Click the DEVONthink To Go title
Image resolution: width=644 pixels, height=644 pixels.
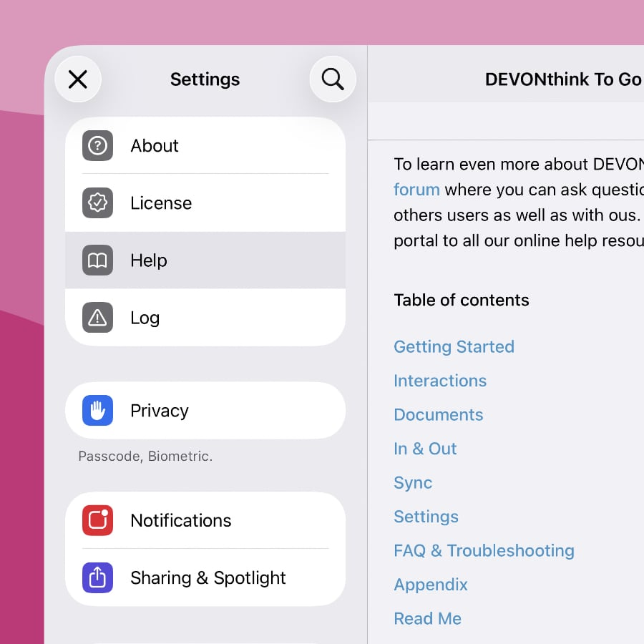point(563,79)
